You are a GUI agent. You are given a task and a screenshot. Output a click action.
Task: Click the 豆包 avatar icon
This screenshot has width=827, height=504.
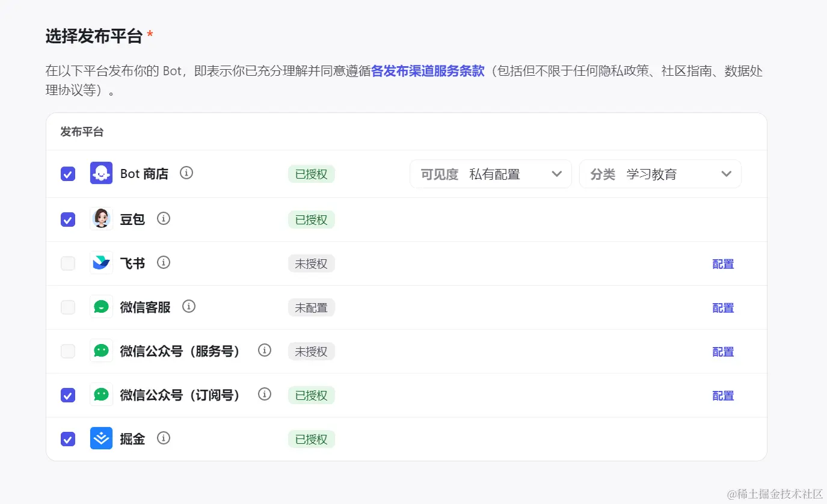coord(101,218)
